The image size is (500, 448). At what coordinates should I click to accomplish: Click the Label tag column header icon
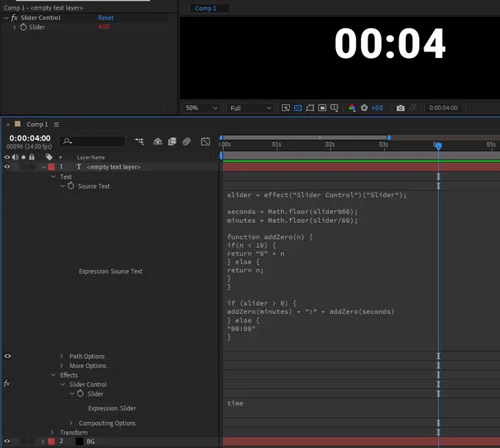49,157
